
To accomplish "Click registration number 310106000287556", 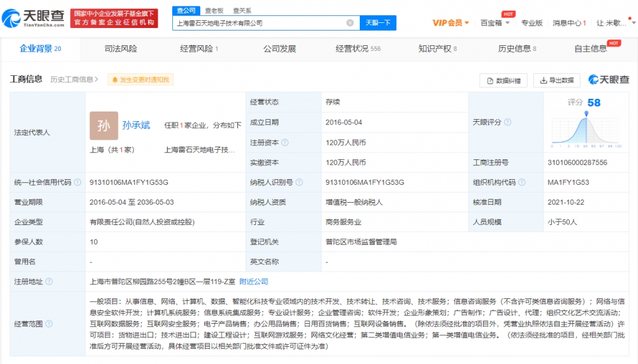I will [577, 163].
